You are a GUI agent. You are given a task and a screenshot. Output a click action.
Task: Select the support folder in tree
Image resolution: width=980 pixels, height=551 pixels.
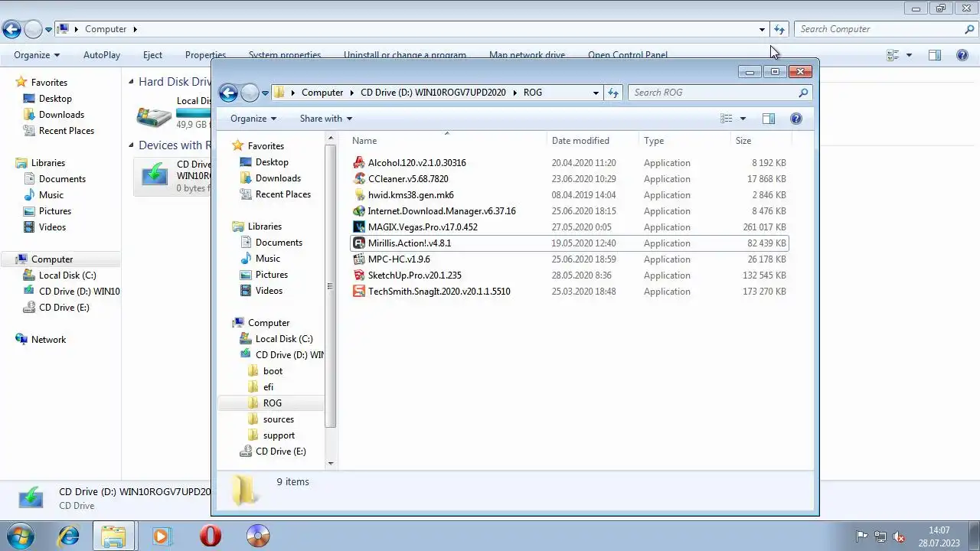[x=279, y=435]
